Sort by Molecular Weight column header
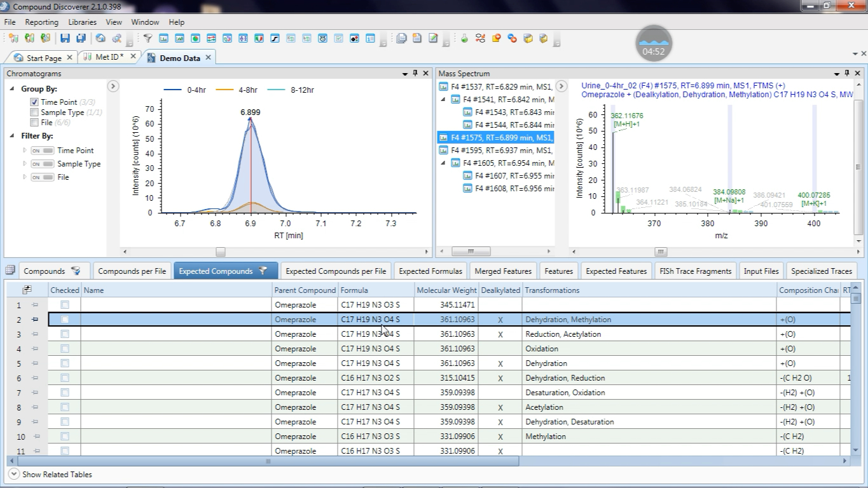 click(445, 290)
